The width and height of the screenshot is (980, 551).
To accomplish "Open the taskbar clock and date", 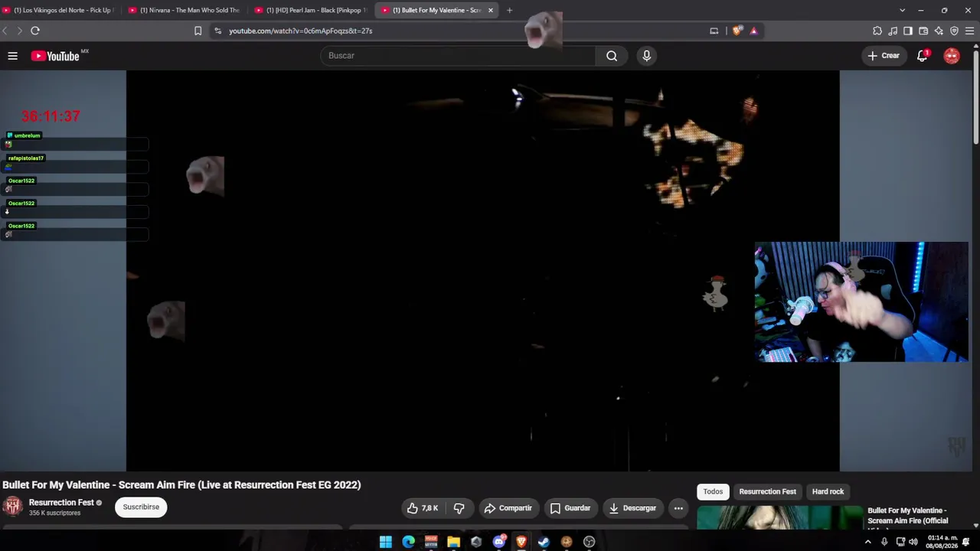I will (x=941, y=542).
